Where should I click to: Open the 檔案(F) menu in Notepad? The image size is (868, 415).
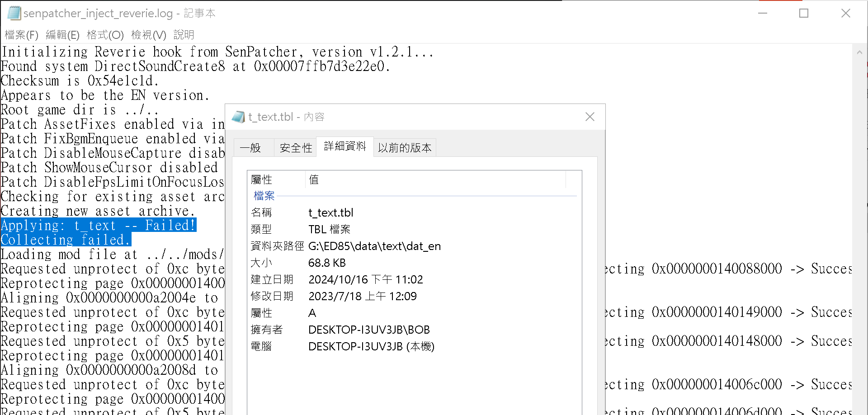pos(21,35)
